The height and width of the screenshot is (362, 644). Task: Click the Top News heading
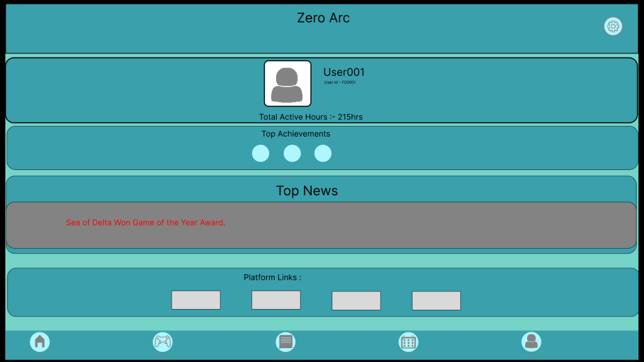tap(307, 191)
